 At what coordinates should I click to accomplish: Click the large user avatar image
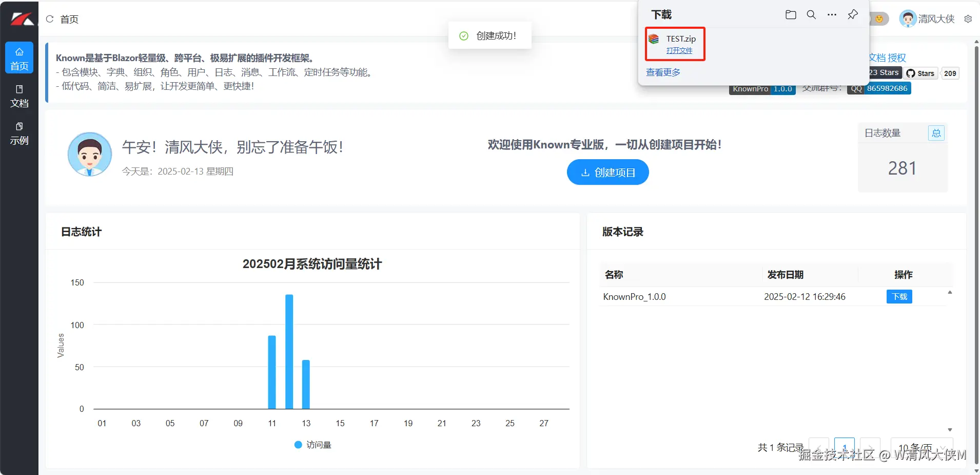(90, 154)
